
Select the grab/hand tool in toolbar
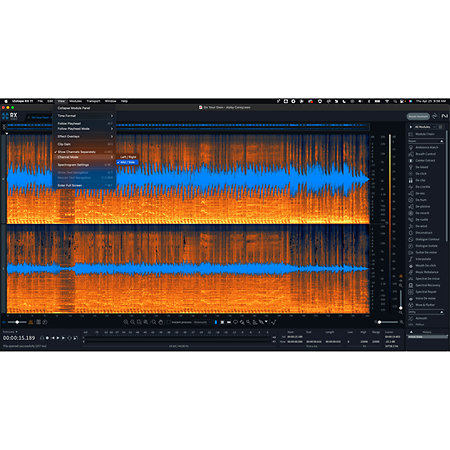pos(161,322)
